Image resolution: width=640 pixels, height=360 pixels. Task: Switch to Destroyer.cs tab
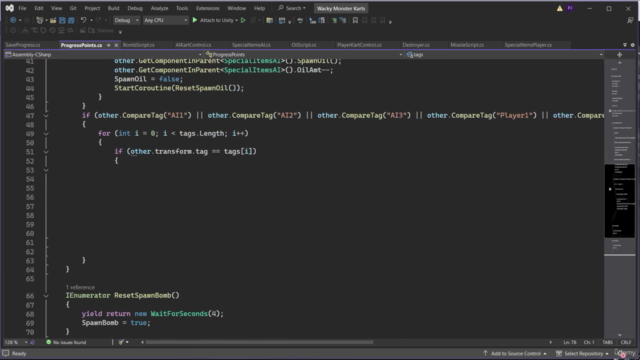click(416, 45)
